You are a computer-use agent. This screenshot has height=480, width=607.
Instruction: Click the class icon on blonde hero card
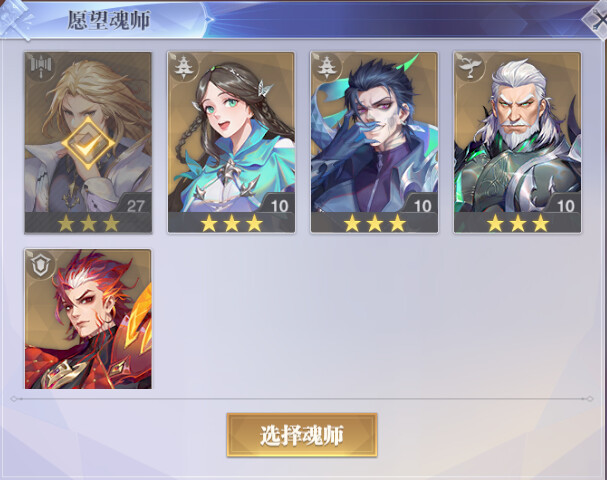(41, 67)
